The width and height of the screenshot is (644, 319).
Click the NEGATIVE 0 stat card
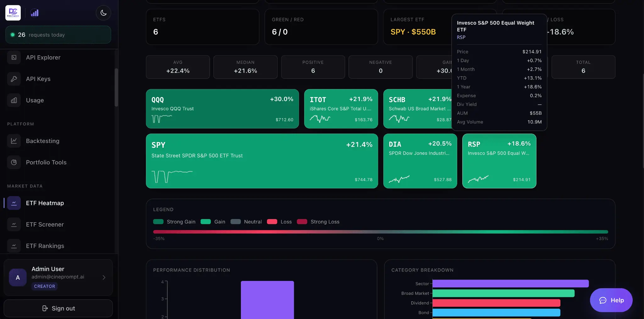[380, 67]
